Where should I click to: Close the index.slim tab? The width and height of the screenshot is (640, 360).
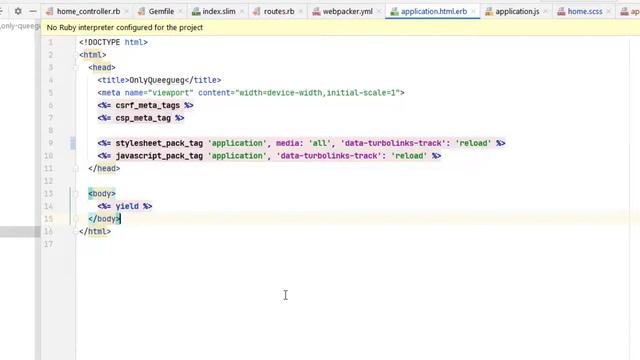click(241, 11)
